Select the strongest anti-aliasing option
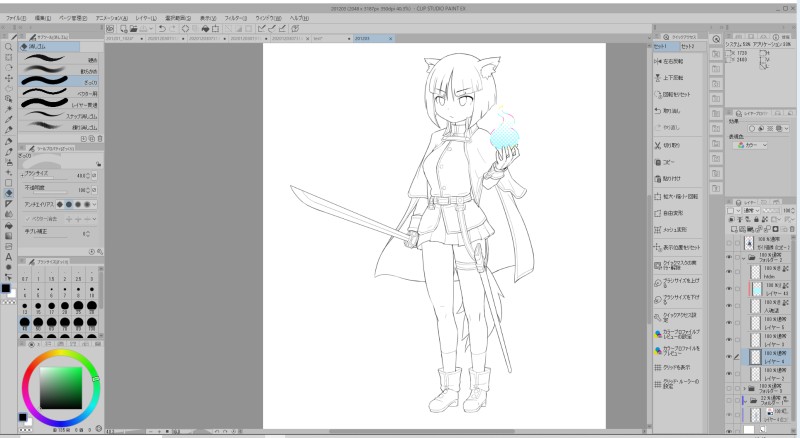The height and width of the screenshot is (438, 800). pyautogui.click(x=87, y=204)
